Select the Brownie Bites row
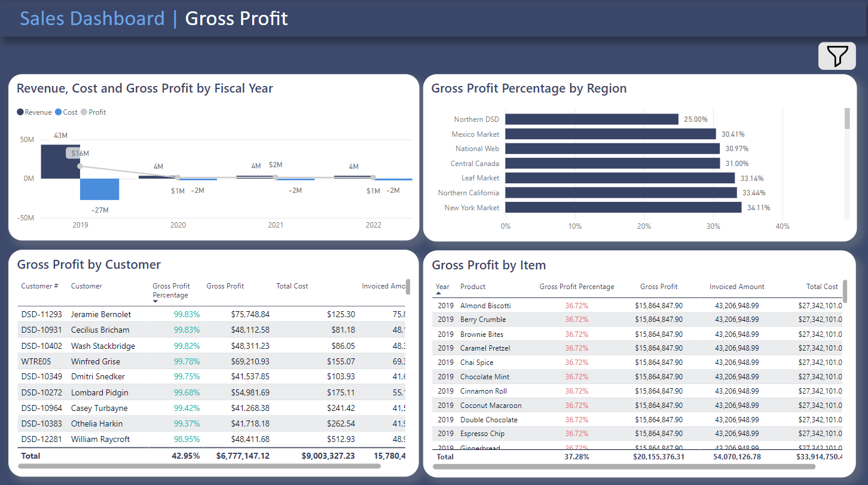The height and width of the screenshot is (485, 868). 637,334
